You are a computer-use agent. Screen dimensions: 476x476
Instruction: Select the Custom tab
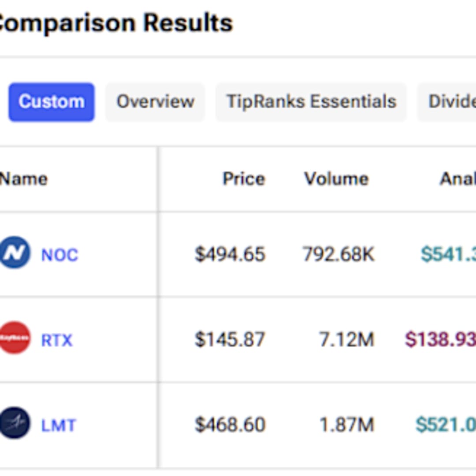[x=52, y=102]
